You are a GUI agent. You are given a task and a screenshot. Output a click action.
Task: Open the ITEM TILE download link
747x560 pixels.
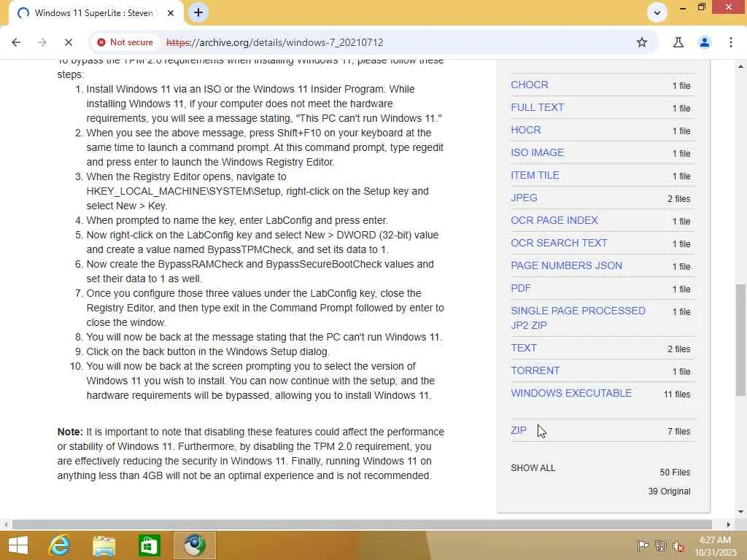[x=535, y=175]
